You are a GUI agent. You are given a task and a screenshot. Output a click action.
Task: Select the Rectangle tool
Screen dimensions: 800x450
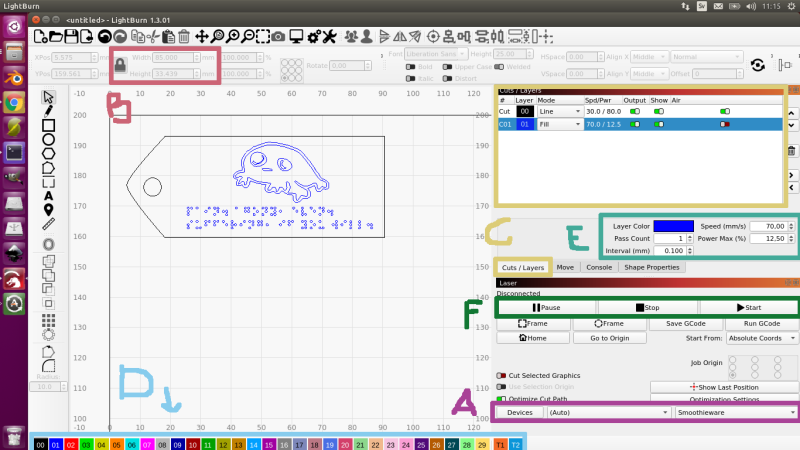coord(48,125)
